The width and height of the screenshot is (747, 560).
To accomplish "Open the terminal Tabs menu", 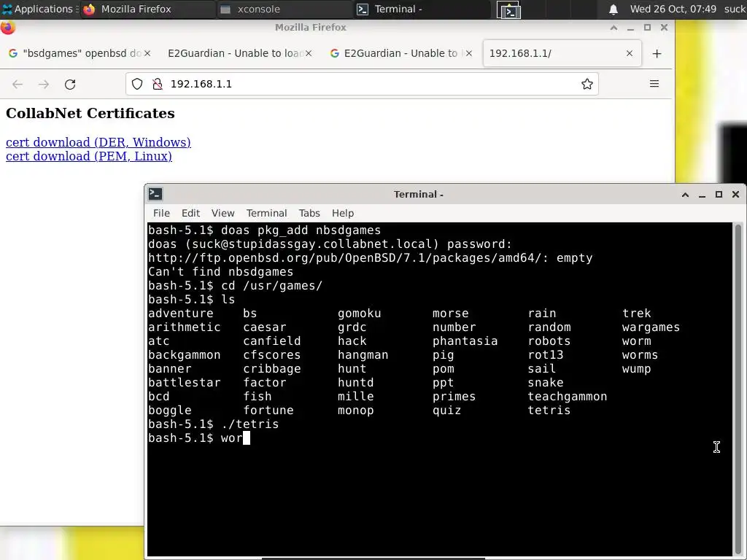I will click(x=309, y=214).
